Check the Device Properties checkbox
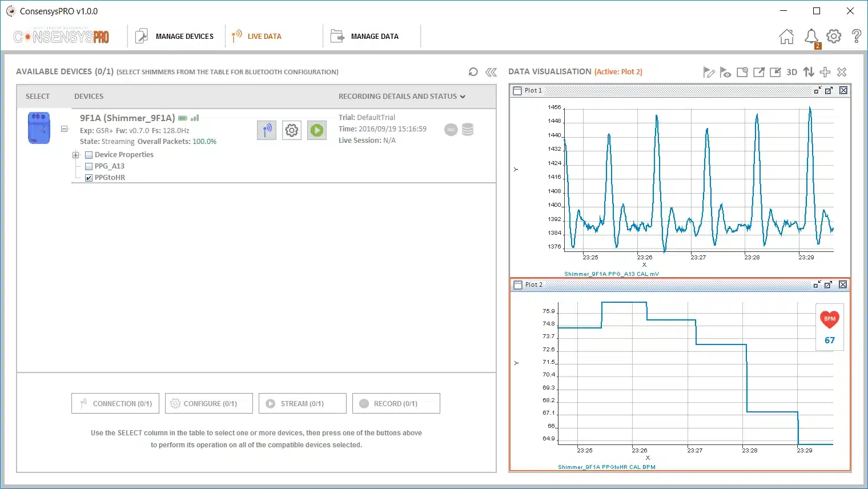The image size is (868, 489). click(89, 155)
